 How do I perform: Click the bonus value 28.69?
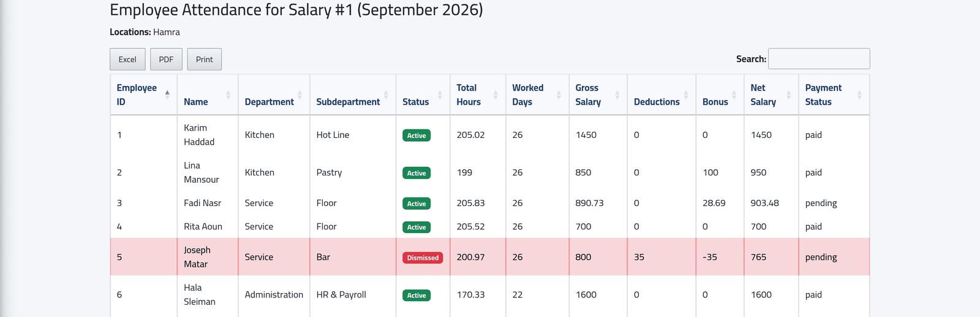coord(714,203)
